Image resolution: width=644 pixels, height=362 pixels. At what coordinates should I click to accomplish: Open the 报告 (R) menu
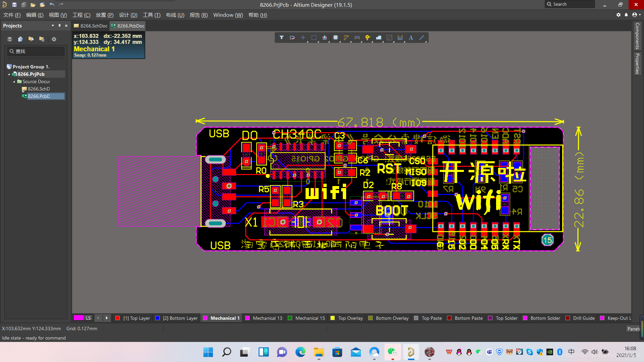(199, 15)
